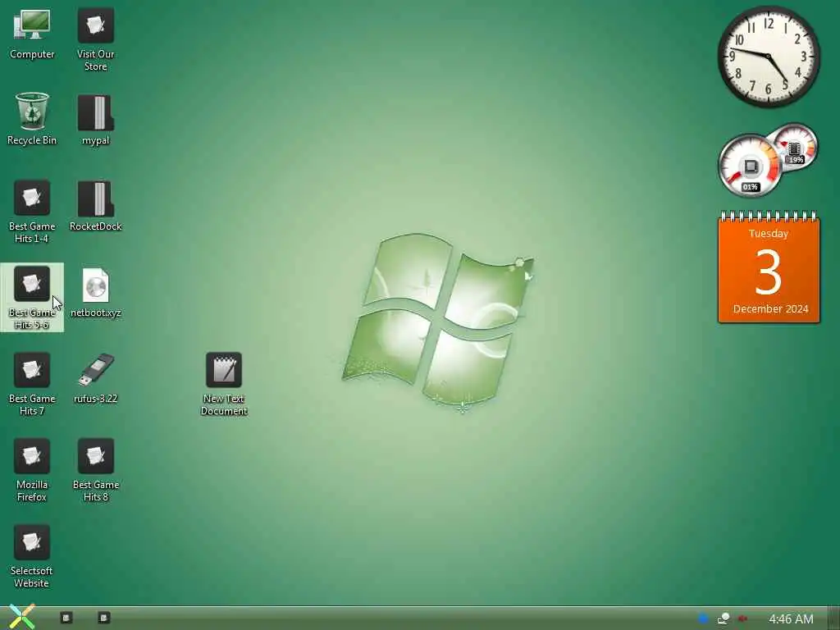Select the Mozilla Firefox shortcut
This screenshot has height=630, width=840.
32,470
